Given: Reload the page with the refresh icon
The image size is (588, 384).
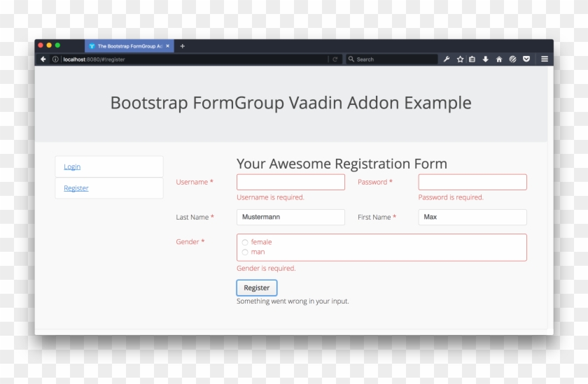Looking at the screenshot, I should click(x=335, y=59).
